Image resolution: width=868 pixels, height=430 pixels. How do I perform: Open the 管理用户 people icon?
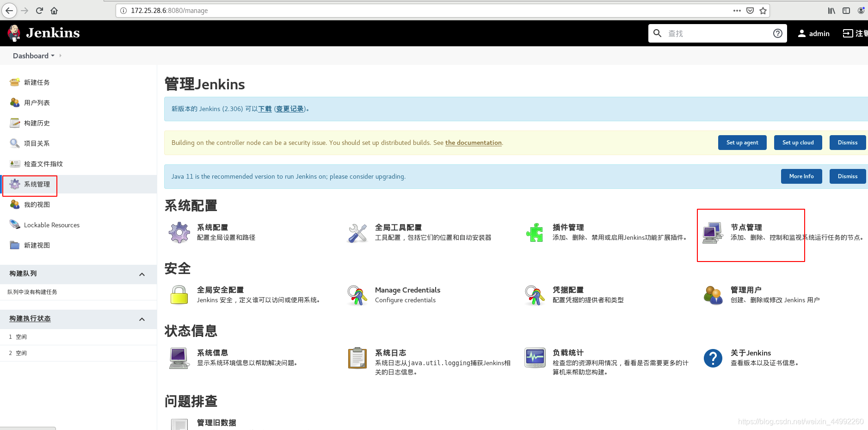click(713, 295)
